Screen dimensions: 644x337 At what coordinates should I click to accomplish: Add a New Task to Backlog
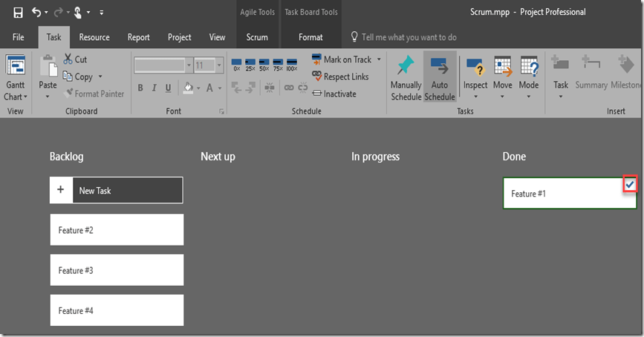(x=116, y=190)
